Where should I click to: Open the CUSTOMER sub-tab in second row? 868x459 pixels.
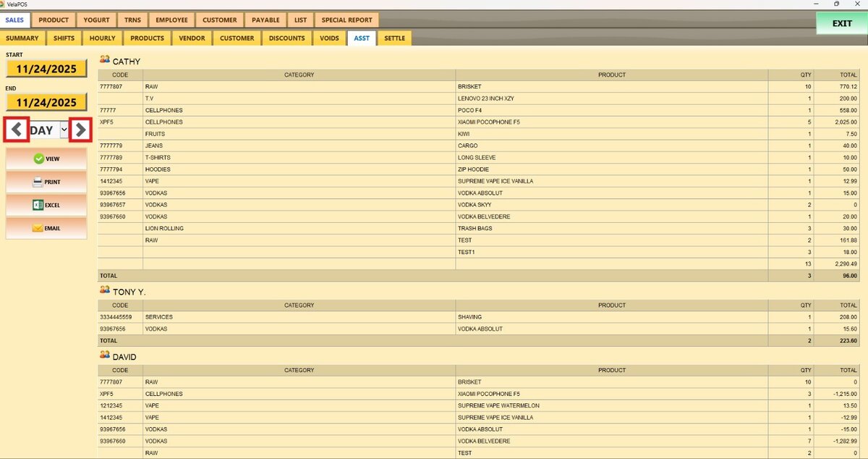click(237, 38)
